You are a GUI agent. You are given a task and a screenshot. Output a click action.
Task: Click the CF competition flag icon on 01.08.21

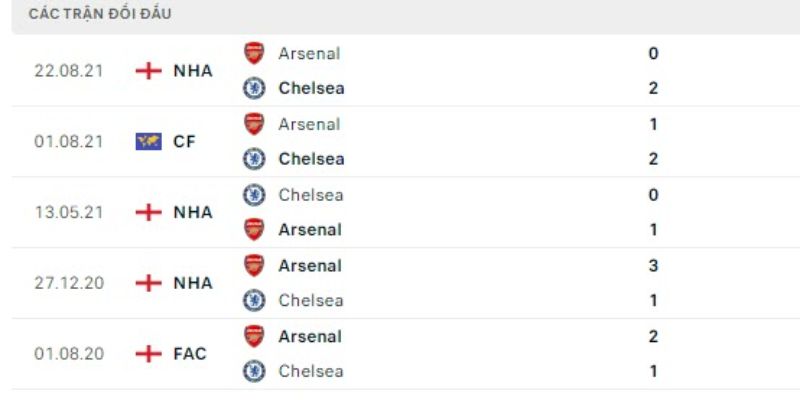tap(148, 142)
